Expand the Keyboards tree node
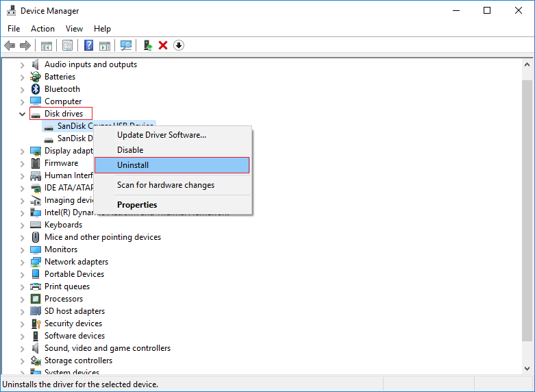This screenshot has height=392, width=535. tap(22, 225)
